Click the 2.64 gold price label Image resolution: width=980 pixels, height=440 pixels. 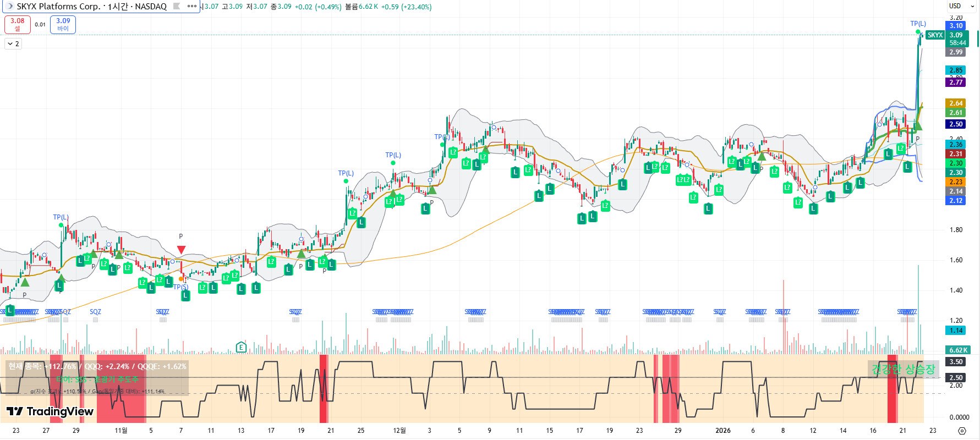tap(956, 103)
